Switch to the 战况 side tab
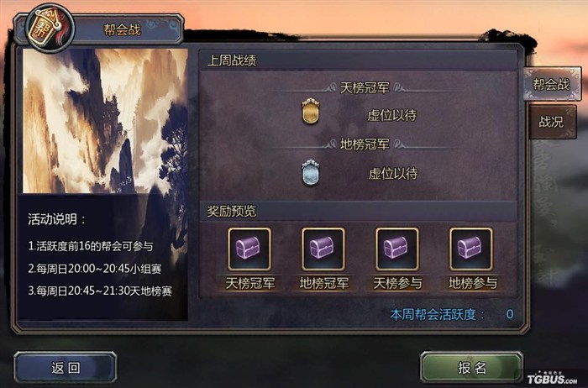This screenshot has width=588, height=388. click(551, 122)
